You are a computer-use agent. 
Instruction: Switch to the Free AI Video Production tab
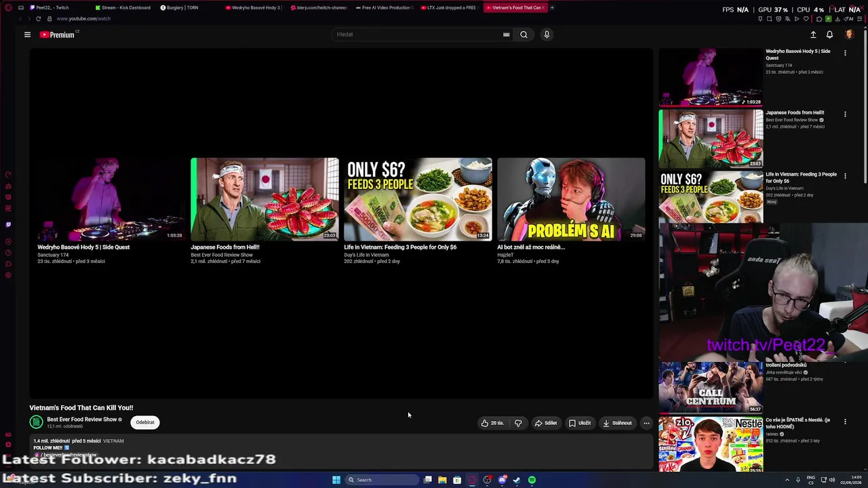coord(385,7)
